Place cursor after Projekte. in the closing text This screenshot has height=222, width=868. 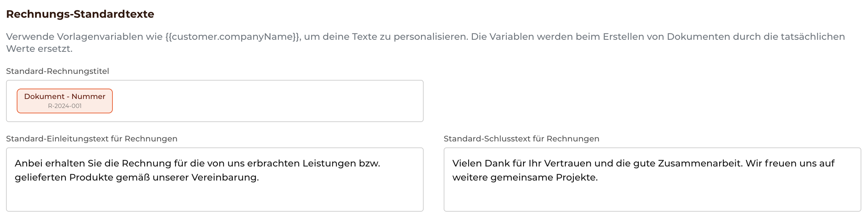[598, 177]
